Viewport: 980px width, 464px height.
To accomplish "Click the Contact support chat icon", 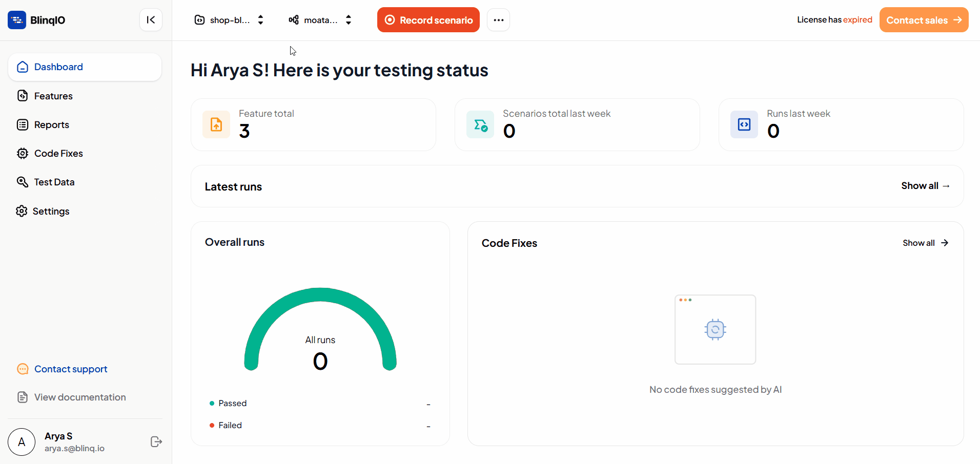I will tap(23, 369).
